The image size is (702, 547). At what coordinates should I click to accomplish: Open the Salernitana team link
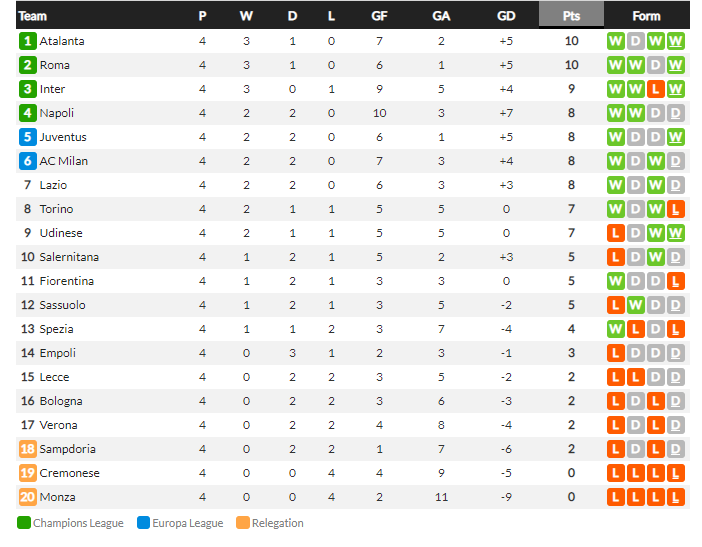[69, 257]
